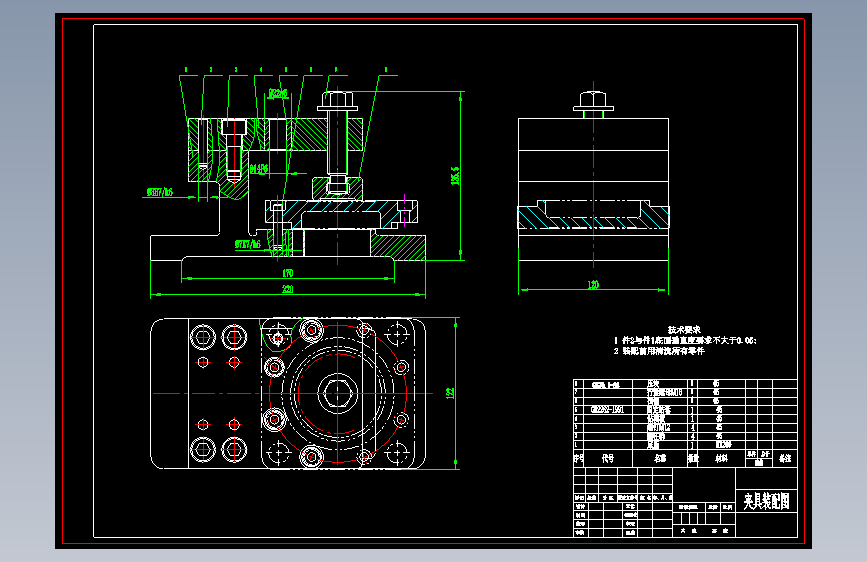Select the 名称 column header
Screen dimensions: 867x562
tap(660, 459)
